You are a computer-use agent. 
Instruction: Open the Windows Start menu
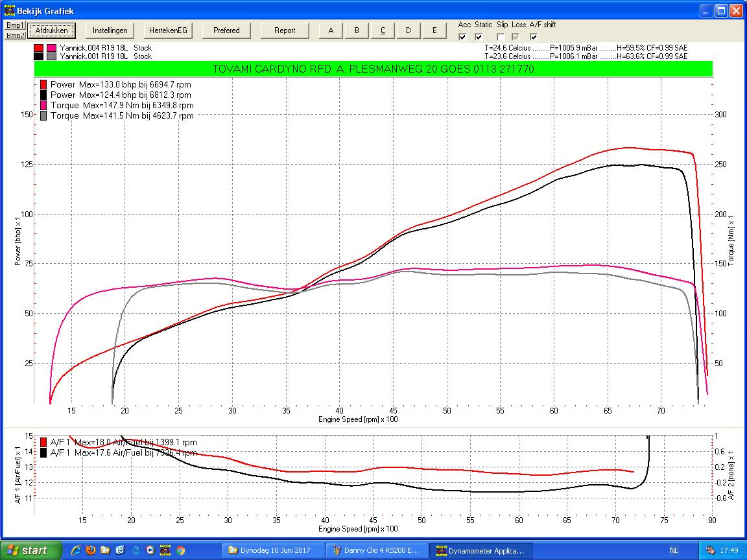(x=31, y=550)
